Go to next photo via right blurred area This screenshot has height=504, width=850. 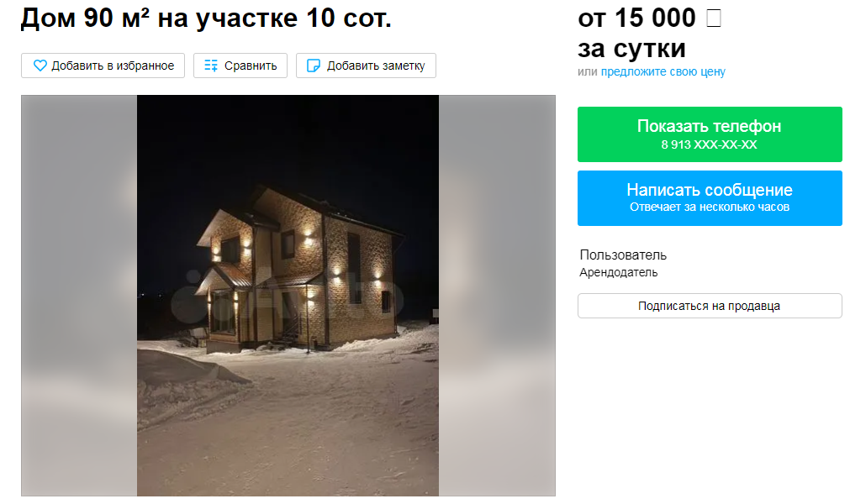497,296
